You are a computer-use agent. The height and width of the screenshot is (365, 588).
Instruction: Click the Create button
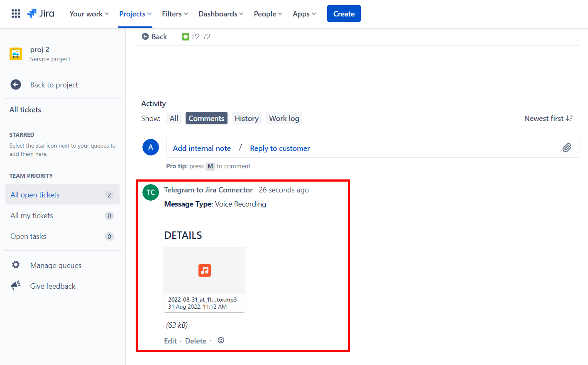pos(344,14)
